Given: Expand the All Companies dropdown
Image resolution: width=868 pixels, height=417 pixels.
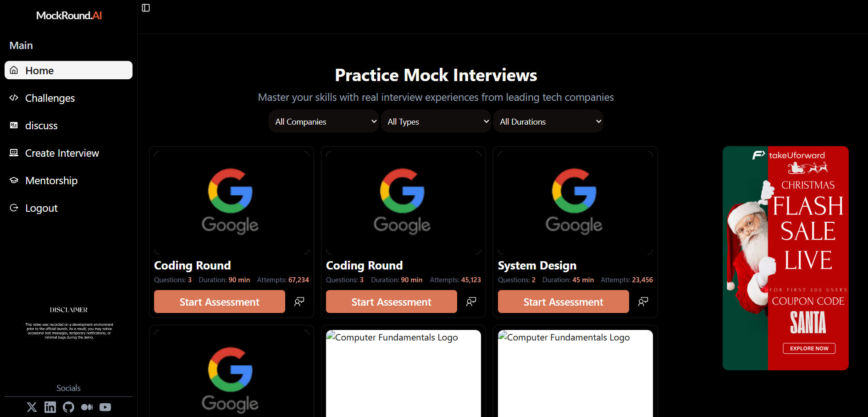Looking at the screenshot, I should tap(324, 121).
